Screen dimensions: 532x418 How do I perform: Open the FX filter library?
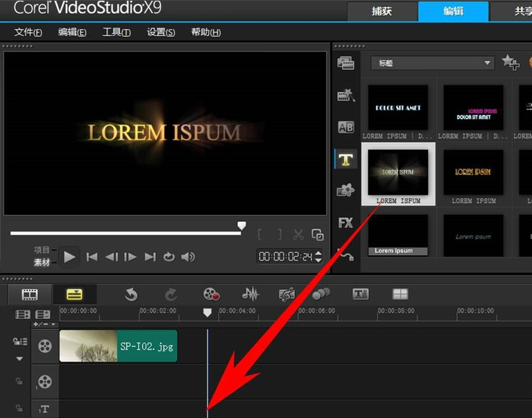tap(345, 223)
